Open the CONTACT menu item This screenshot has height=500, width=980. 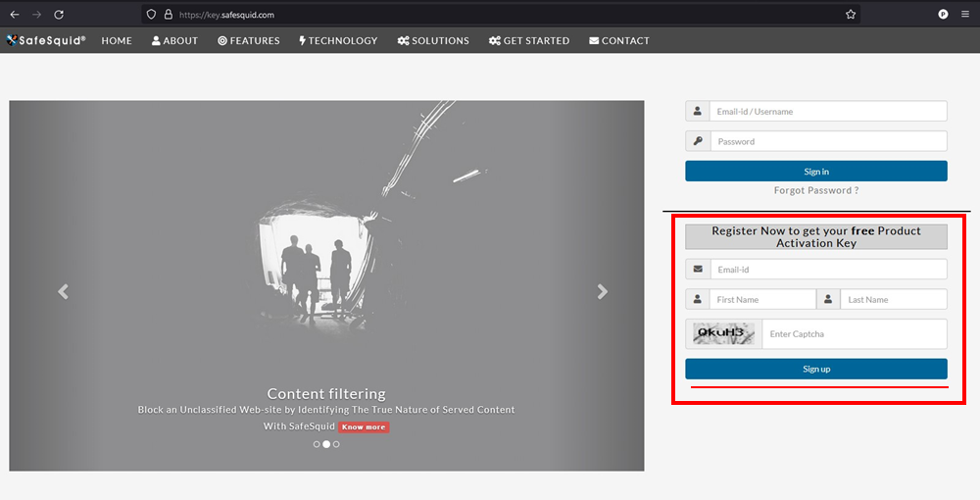pos(619,40)
